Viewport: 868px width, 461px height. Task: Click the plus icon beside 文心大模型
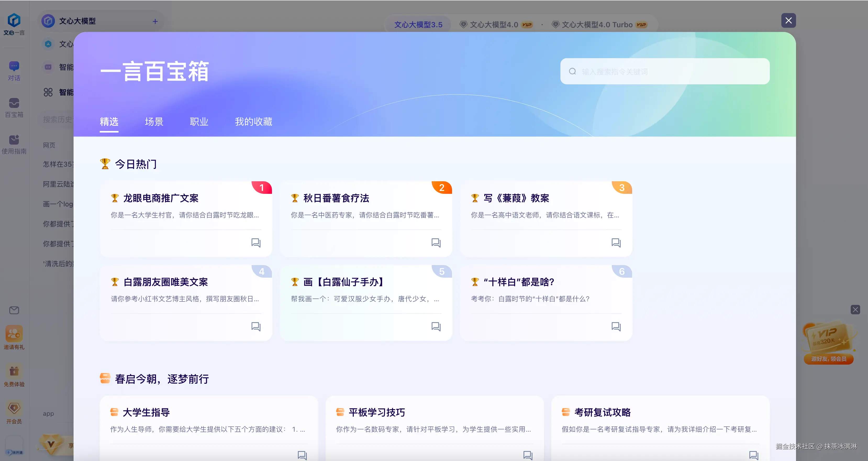pos(155,21)
